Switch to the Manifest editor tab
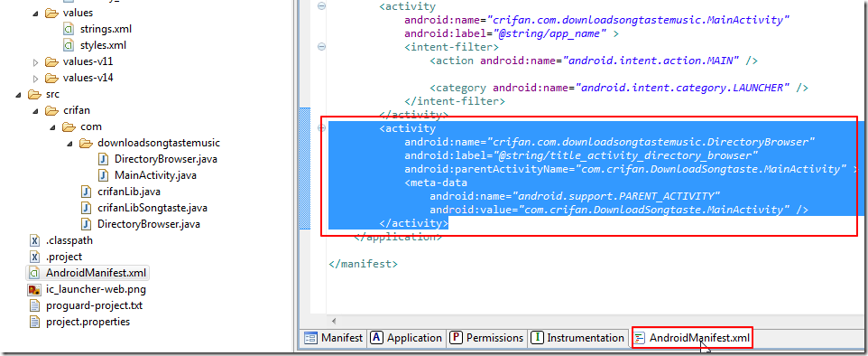868x356 pixels. pyautogui.click(x=334, y=338)
